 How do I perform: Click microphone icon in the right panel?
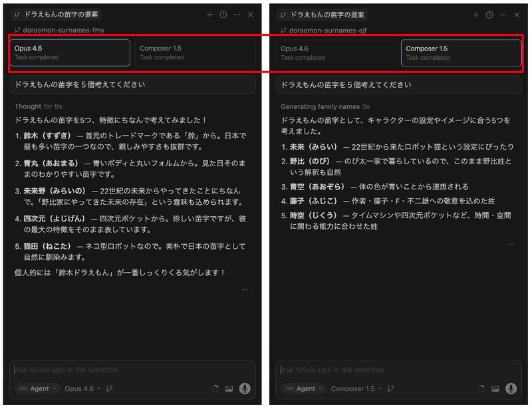[x=511, y=388]
